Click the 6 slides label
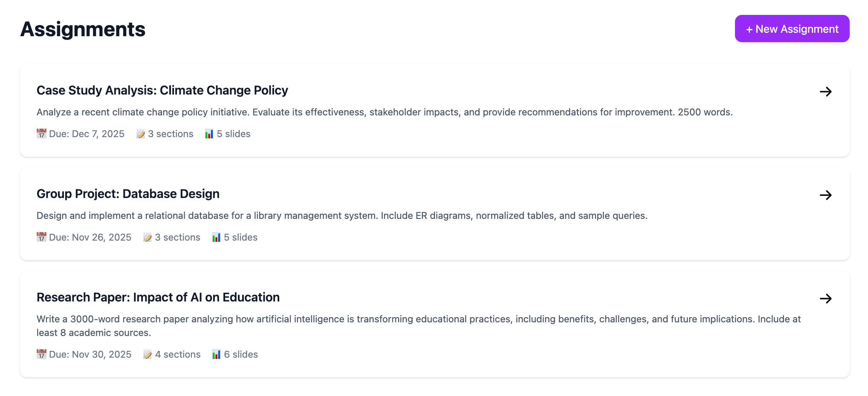Image resolution: width=868 pixels, height=396 pixels. pos(241,354)
